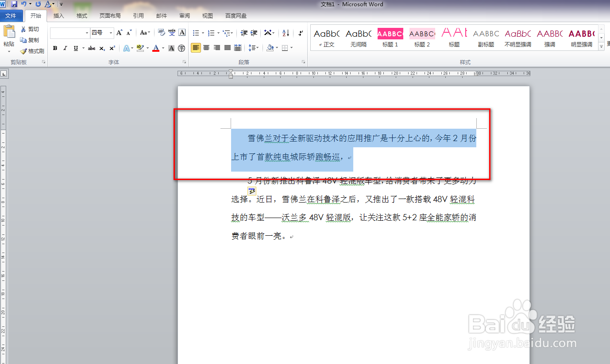Click the Paste clipboard icon
Image resolution: width=610 pixels, height=364 pixels.
[x=9, y=32]
